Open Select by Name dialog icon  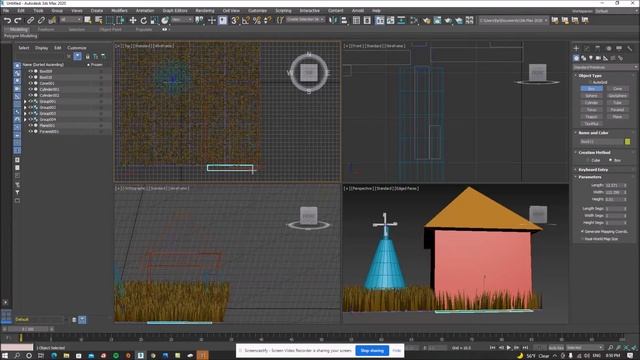[98, 20]
